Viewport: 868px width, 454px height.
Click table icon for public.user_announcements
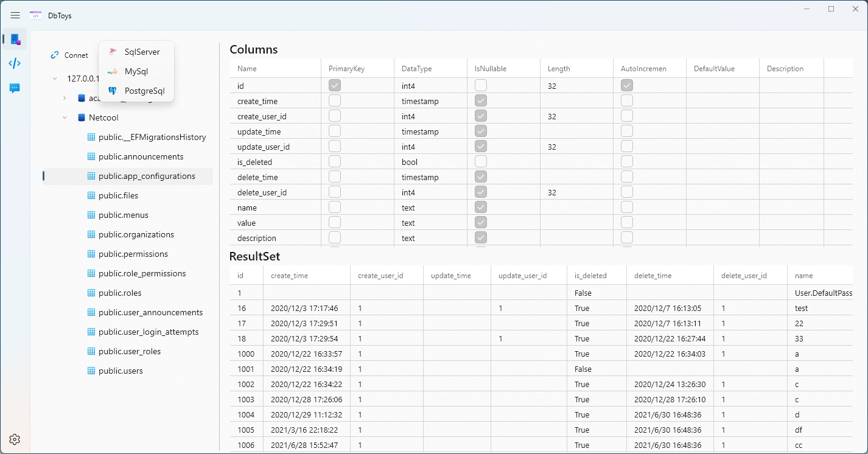pos(92,312)
